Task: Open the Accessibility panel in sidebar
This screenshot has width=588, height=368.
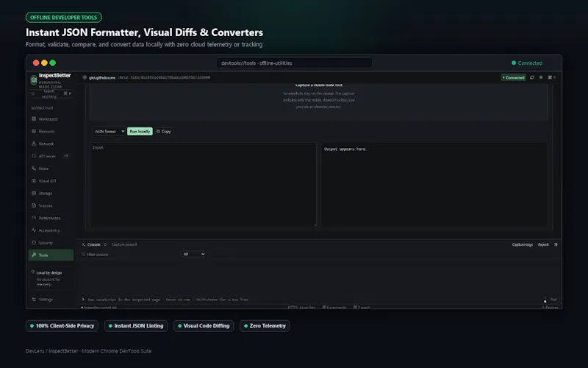Action: (51, 230)
